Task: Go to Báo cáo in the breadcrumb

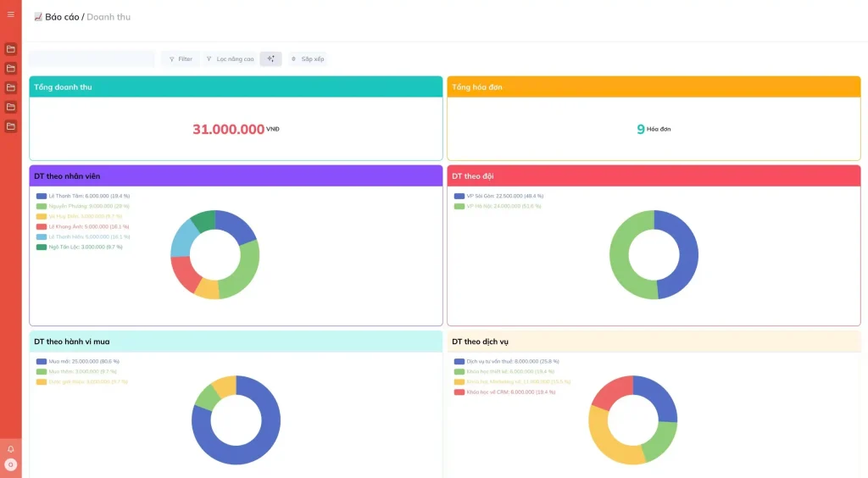Action: [x=62, y=17]
